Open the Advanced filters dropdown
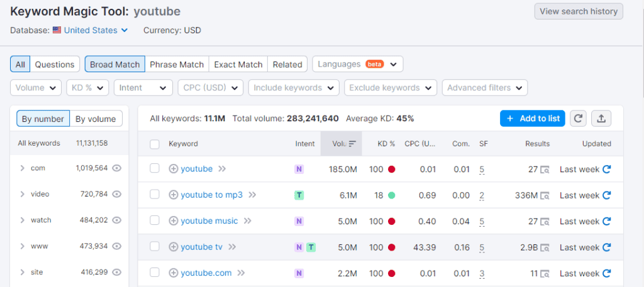Screen dimensions: 644x287 coord(485,88)
